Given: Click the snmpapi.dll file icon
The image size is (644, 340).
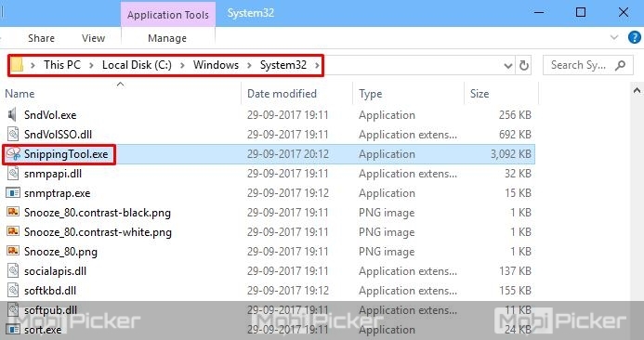Looking at the screenshot, I should [x=13, y=173].
